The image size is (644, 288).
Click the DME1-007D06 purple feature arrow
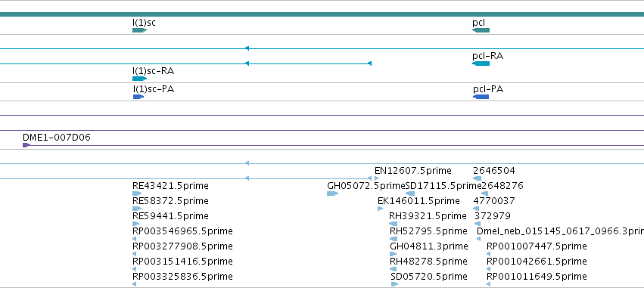(x=26, y=145)
